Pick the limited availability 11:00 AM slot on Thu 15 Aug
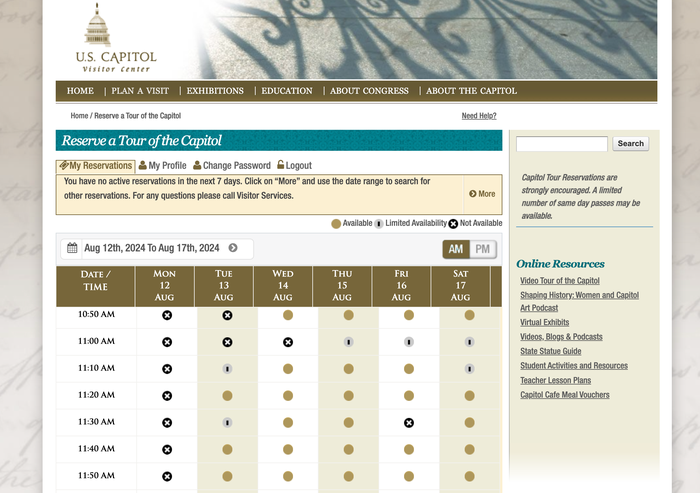Viewport: 700px width, 493px height. pyautogui.click(x=349, y=342)
